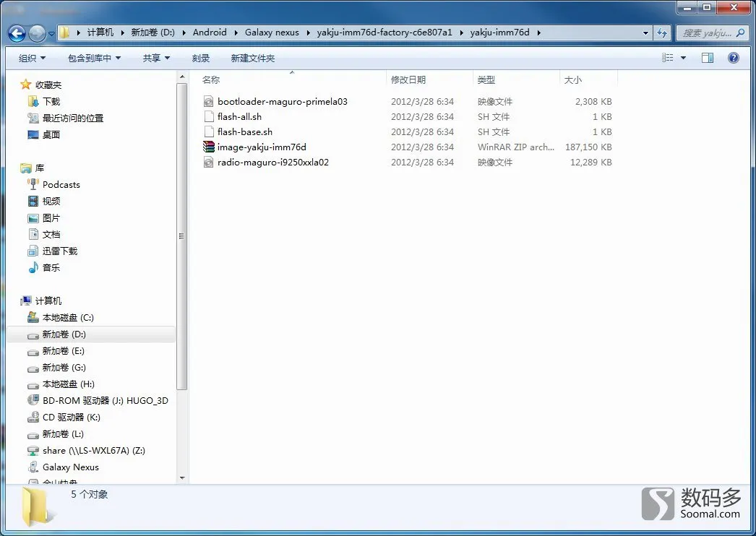Click 新建文件夹 button
The height and width of the screenshot is (536, 756).
tap(253, 58)
